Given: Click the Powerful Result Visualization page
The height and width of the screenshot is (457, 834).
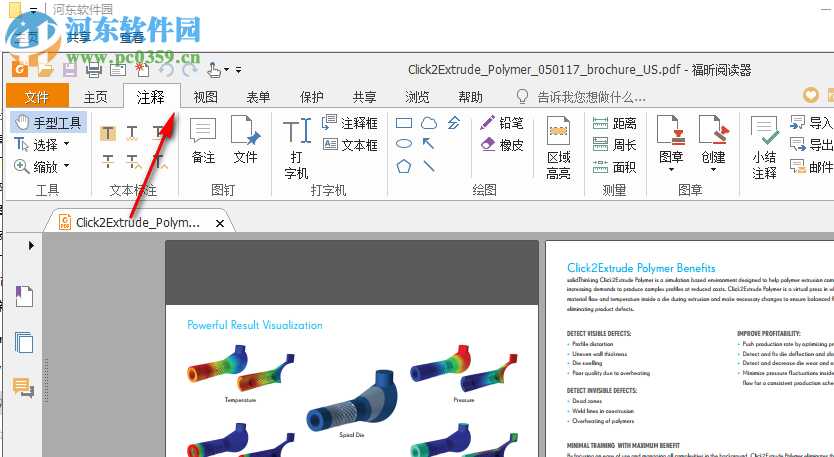Looking at the screenshot, I should [352, 348].
